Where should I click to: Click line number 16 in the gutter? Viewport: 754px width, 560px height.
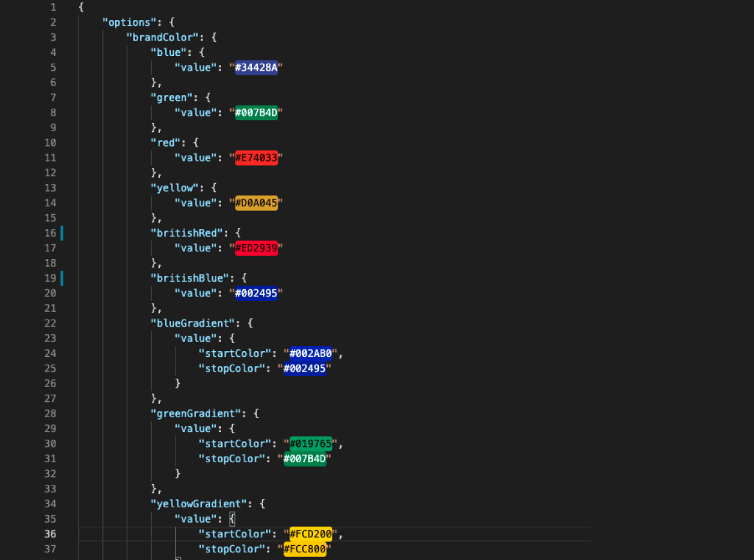[50, 233]
